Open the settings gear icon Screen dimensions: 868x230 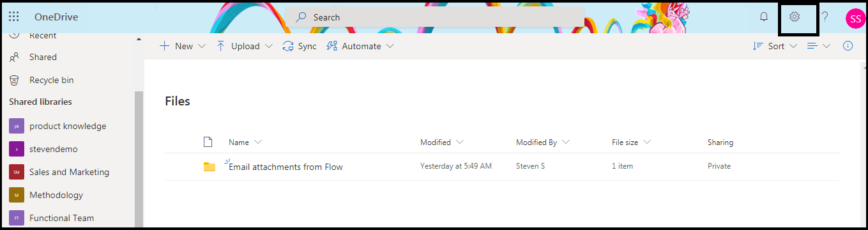(795, 17)
